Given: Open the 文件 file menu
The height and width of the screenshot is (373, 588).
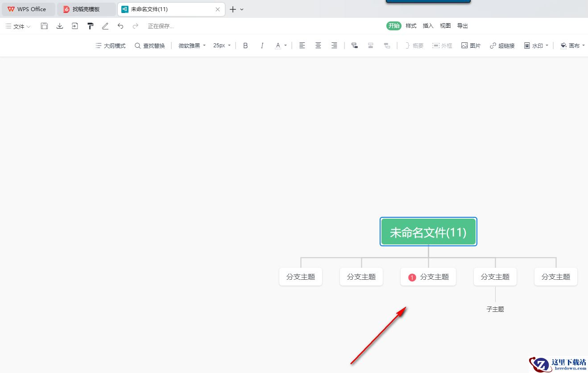Looking at the screenshot, I should [x=18, y=26].
